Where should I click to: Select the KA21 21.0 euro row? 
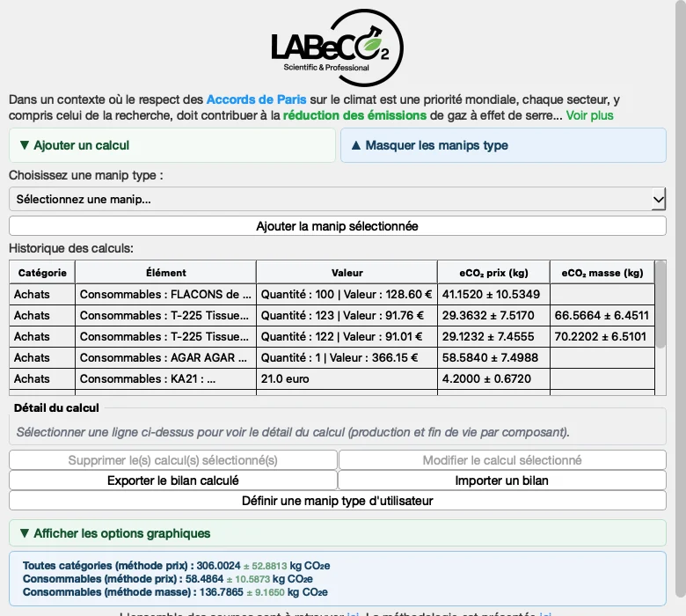[332, 378]
